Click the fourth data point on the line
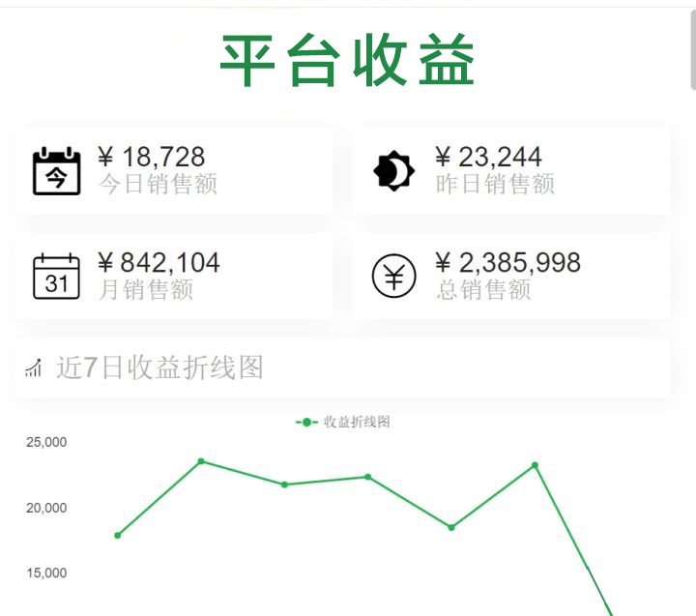Screen dimensions: 696x616 (x=368, y=477)
